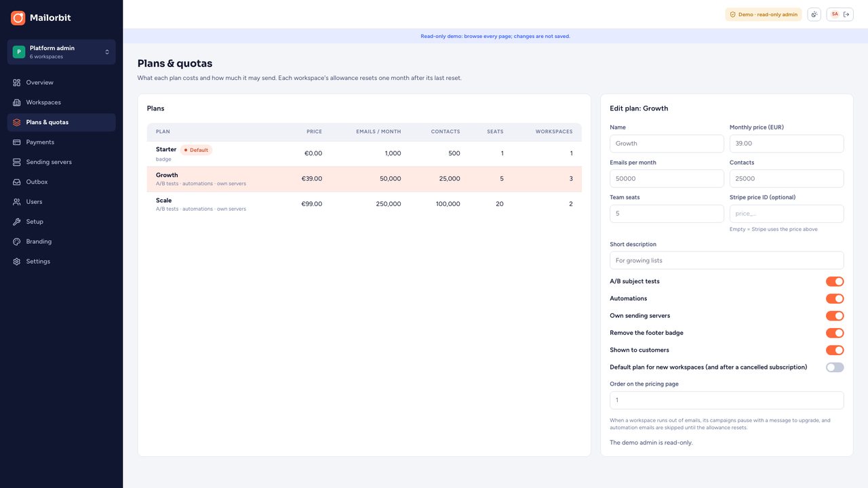This screenshot has width=868, height=488.
Task: Enable Default plan for new workspaces toggle
Action: tap(835, 367)
